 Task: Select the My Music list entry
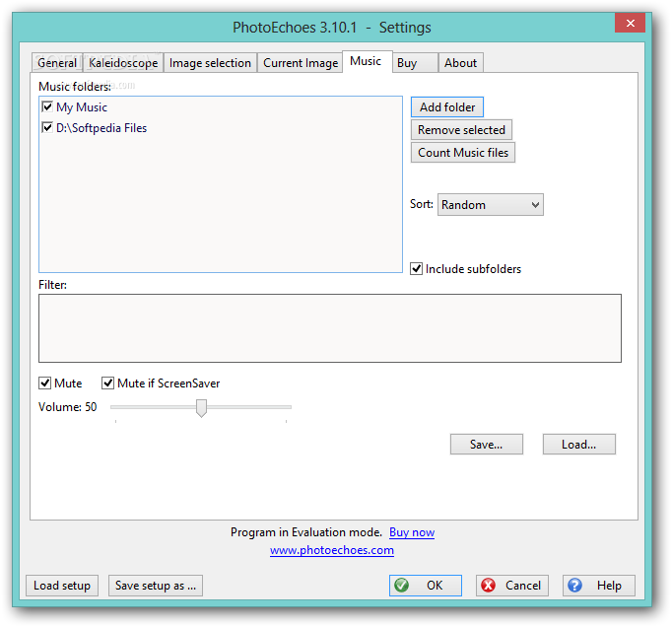pyautogui.click(x=82, y=107)
